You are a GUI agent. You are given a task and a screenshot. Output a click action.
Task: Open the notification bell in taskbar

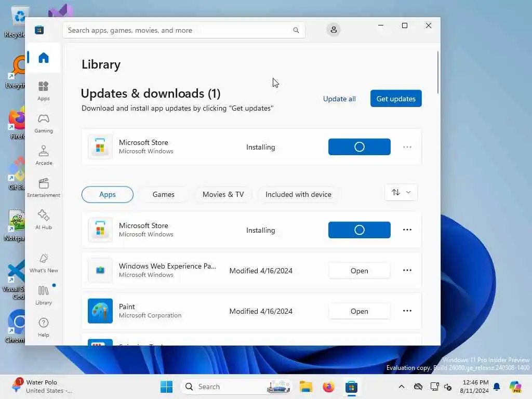pyautogui.click(x=497, y=387)
